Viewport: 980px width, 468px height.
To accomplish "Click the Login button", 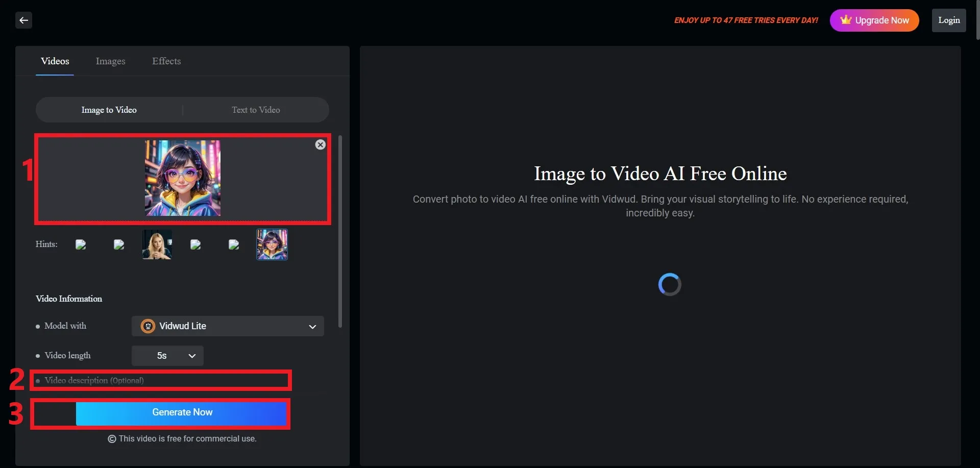I will tap(948, 20).
